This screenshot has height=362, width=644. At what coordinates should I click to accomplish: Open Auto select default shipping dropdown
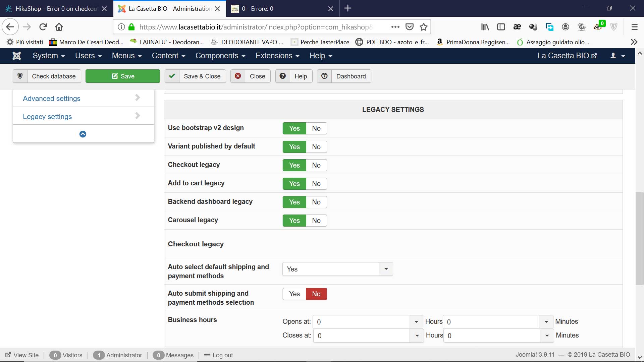pyautogui.click(x=386, y=269)
